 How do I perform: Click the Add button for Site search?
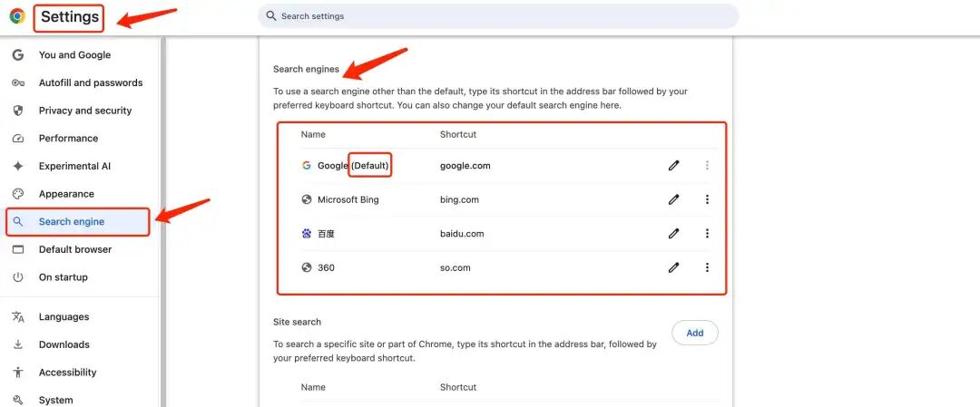coord(695,334)
